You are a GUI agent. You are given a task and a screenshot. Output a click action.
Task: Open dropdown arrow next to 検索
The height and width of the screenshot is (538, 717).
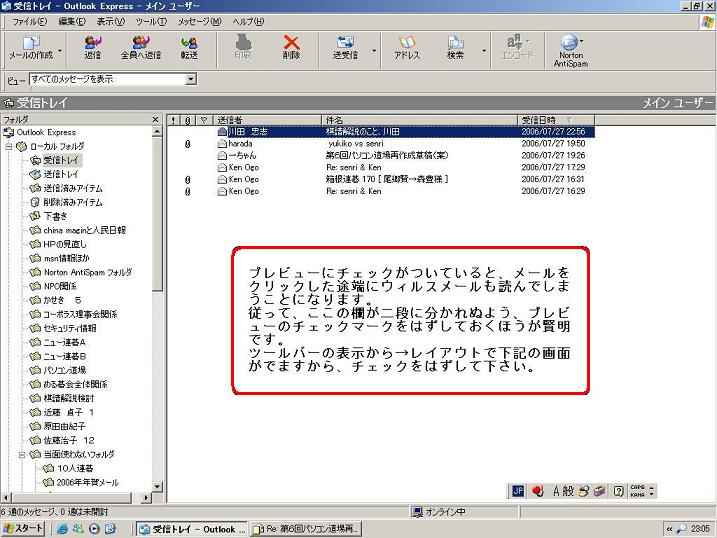(484, 51)
